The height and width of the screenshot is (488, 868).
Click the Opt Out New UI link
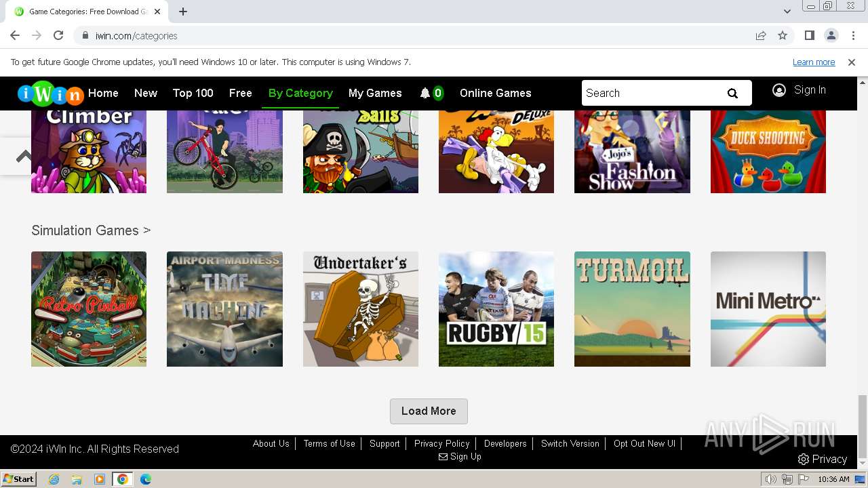click(645, 444)
